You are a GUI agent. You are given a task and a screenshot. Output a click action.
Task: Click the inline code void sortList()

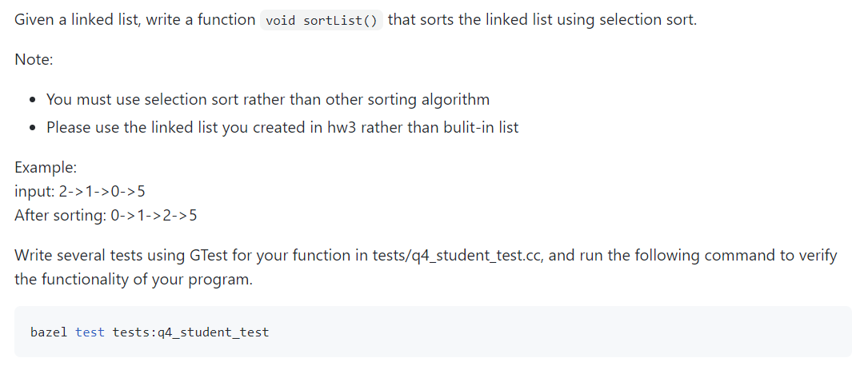321,21
